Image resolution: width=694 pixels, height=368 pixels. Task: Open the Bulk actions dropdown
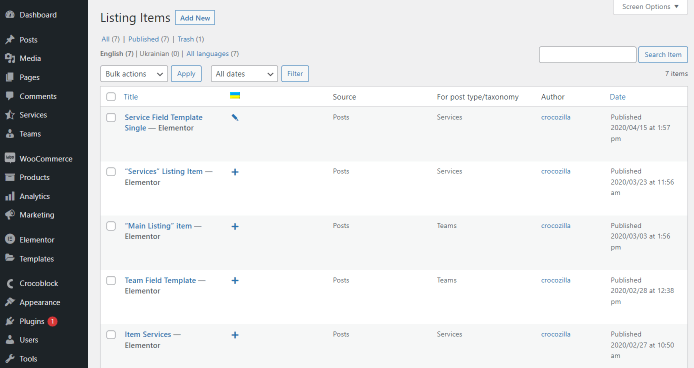tap(134, 74)
